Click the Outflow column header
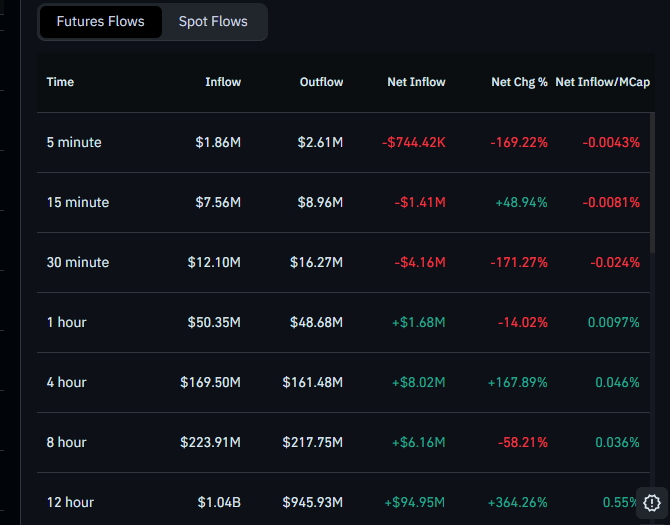The image size is (670, 525). coord(321,82)
